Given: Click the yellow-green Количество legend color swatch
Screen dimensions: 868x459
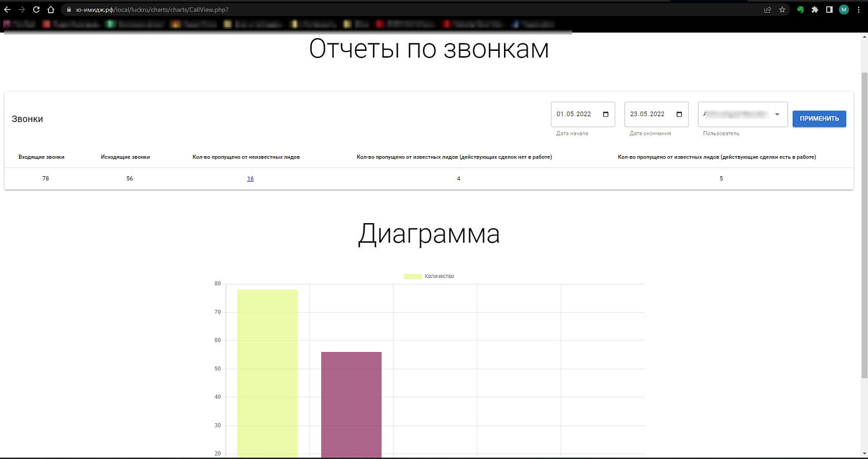Looking at the screenshot, I should click(412, 276).
